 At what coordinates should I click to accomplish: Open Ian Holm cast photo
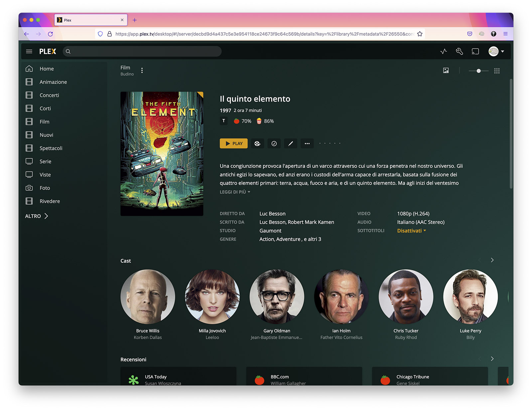pyautogui.click(x=341, y=297)
